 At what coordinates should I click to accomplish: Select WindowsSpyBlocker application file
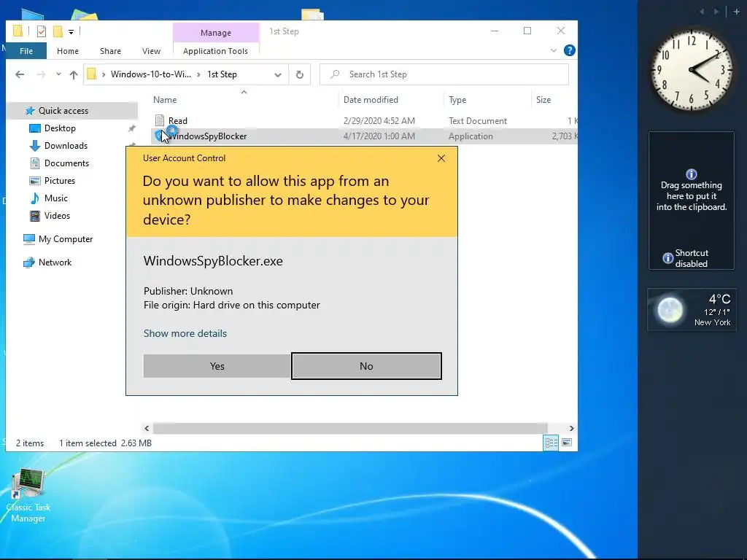point(208,136)
